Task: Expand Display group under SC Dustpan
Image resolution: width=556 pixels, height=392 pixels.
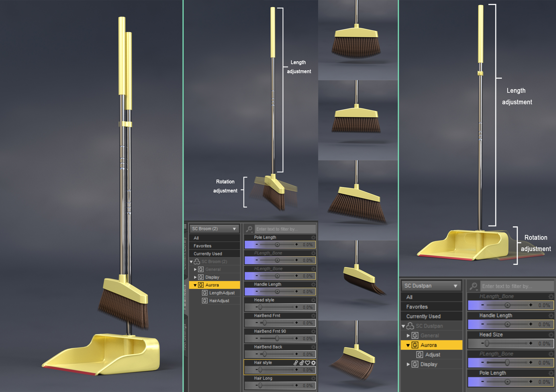Action: [x=408, y=364]
